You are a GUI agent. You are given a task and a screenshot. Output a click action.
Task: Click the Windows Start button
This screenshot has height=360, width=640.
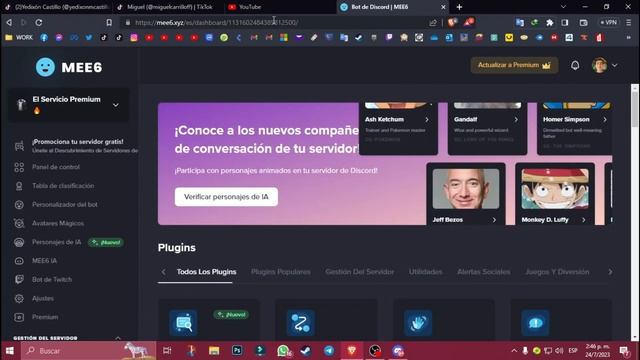pos(10,351)
